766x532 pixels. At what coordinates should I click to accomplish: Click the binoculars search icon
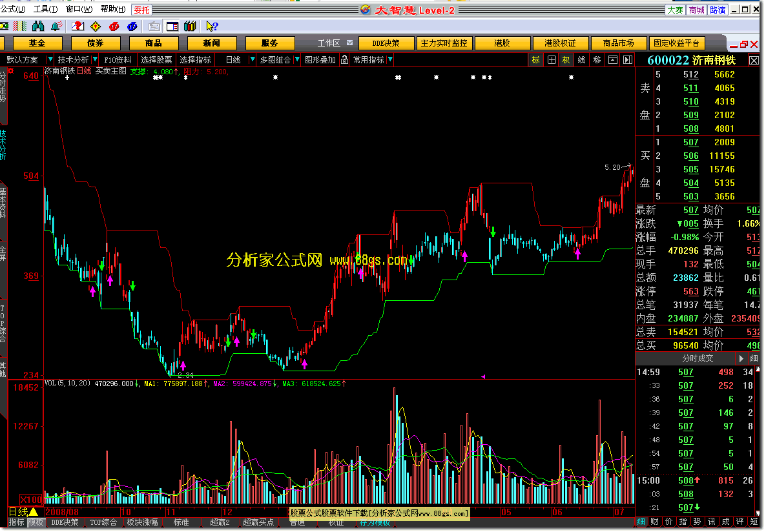tap(38, 26)
